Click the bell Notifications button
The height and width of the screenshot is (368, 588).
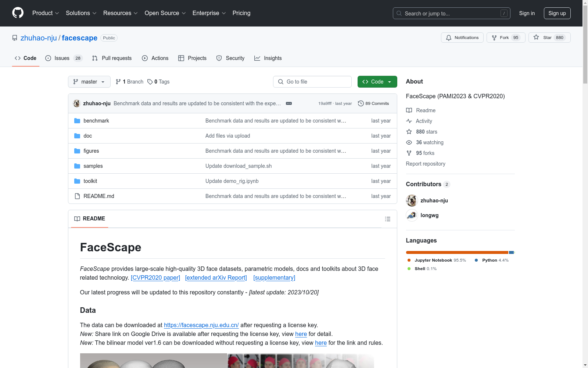click(x=462, y=38)
